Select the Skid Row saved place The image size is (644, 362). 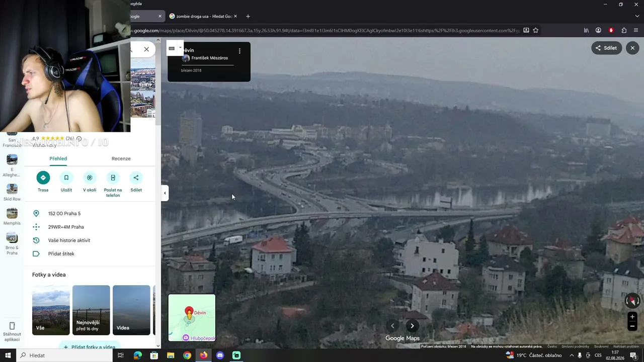12,192
